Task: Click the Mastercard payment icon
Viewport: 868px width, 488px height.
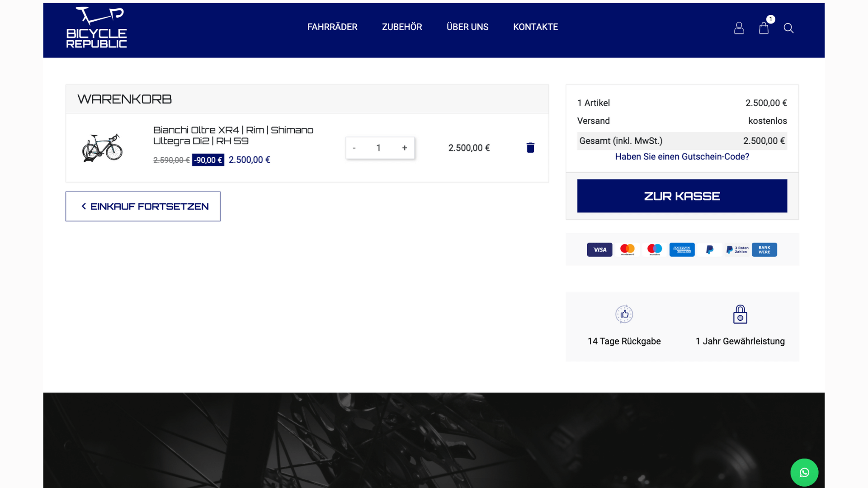Action: click(627, 249)
